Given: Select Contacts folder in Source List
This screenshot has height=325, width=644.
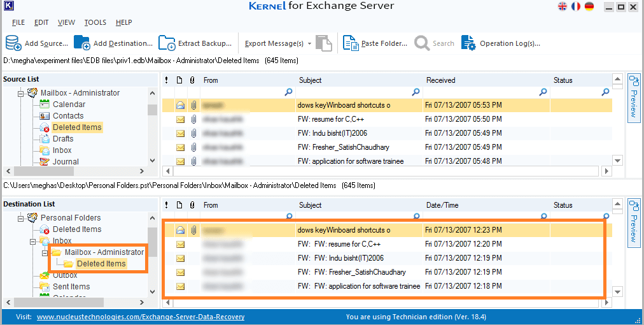Looking at the screenshot, I should click(67, 115).
